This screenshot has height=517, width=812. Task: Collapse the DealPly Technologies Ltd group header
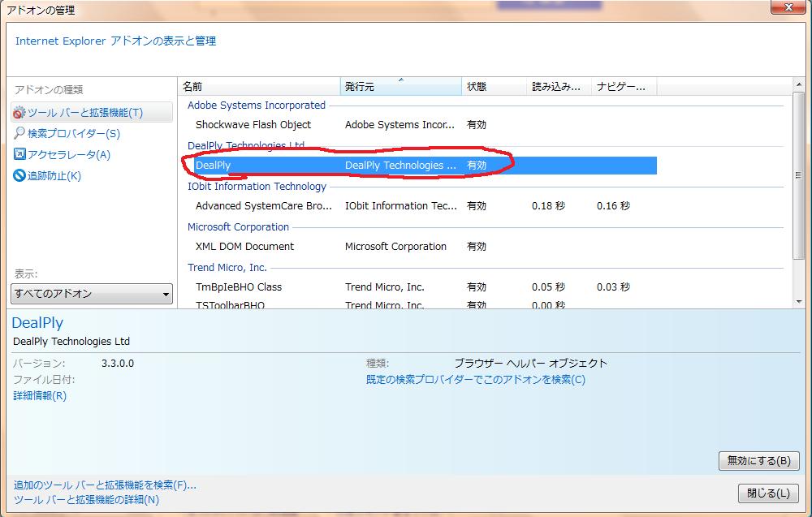(246, 145)
